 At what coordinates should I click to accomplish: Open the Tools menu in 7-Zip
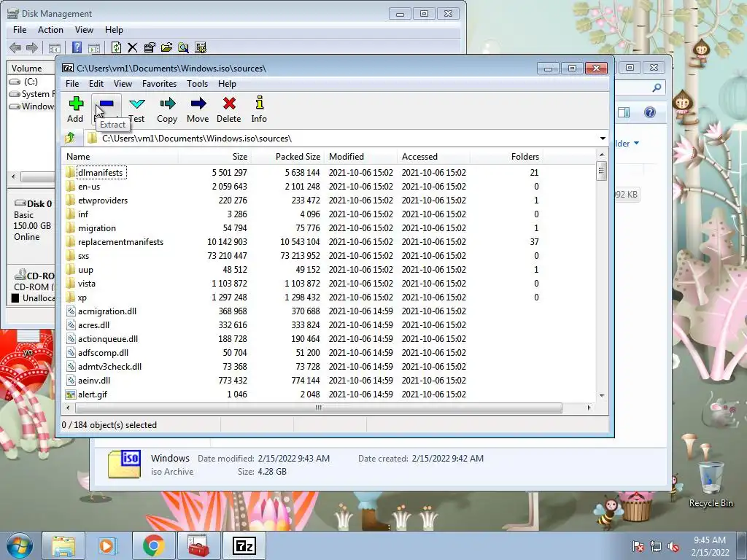(x=197, y=84)
